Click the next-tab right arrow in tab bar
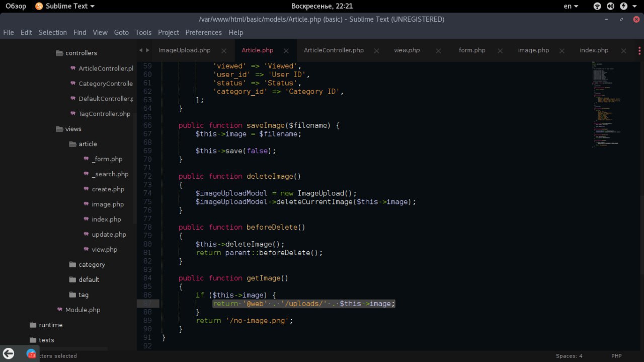This screenshot has width=644, height=362. (x=147, y=50)
